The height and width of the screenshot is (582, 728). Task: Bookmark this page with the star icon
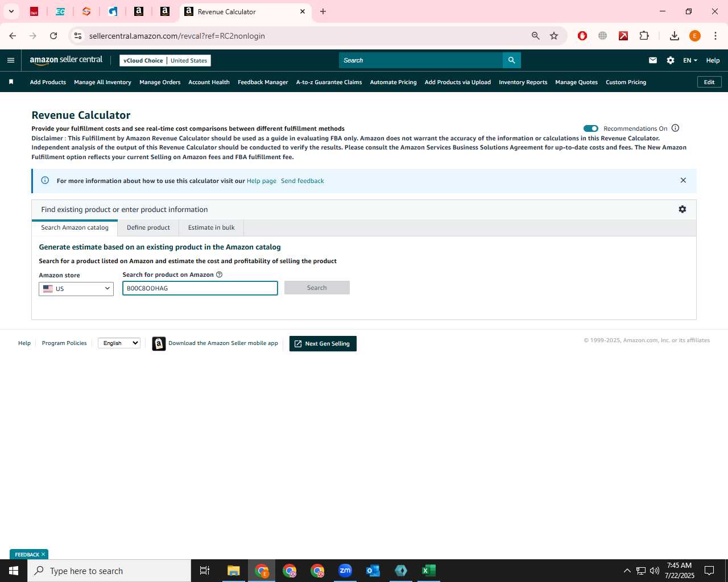point(554,36)
